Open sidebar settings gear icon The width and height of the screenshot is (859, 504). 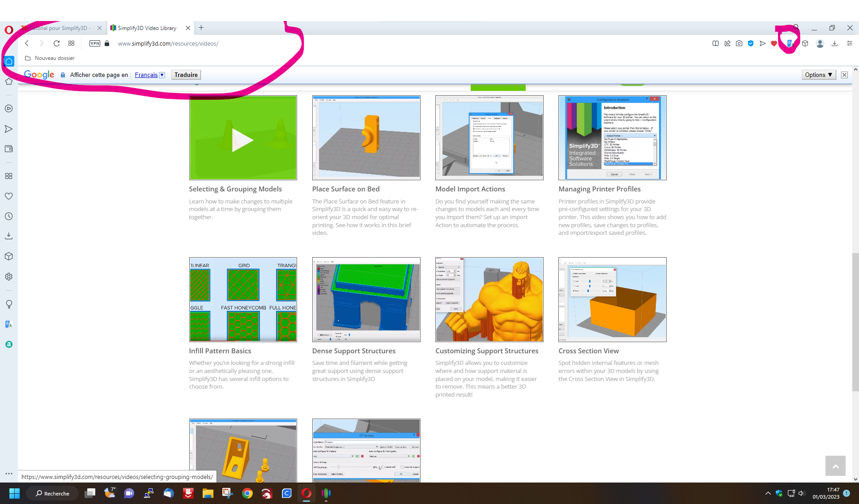click(9, 277)
